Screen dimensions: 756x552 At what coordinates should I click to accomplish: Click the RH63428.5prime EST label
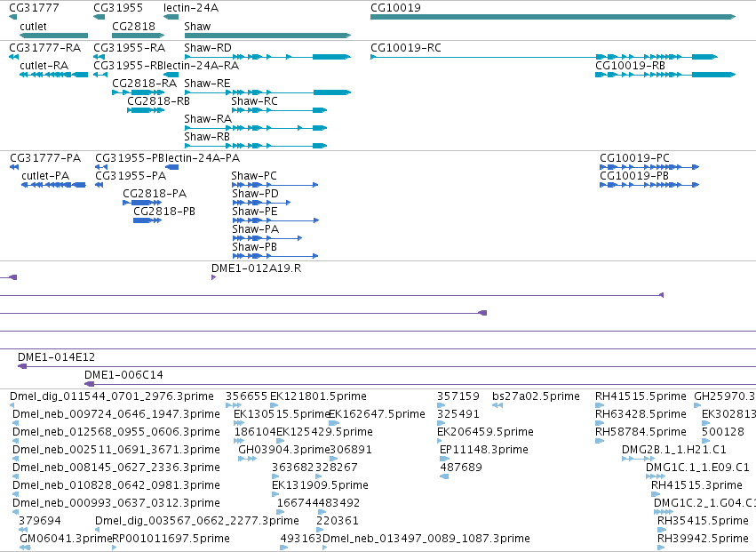pyautogui.click(x=641, y=414)
